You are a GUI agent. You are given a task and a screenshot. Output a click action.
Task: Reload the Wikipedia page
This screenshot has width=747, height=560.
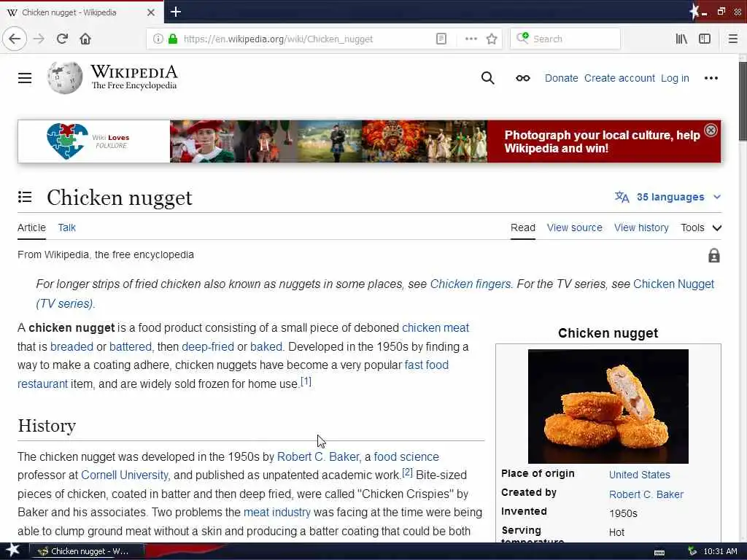coord(62,39)
